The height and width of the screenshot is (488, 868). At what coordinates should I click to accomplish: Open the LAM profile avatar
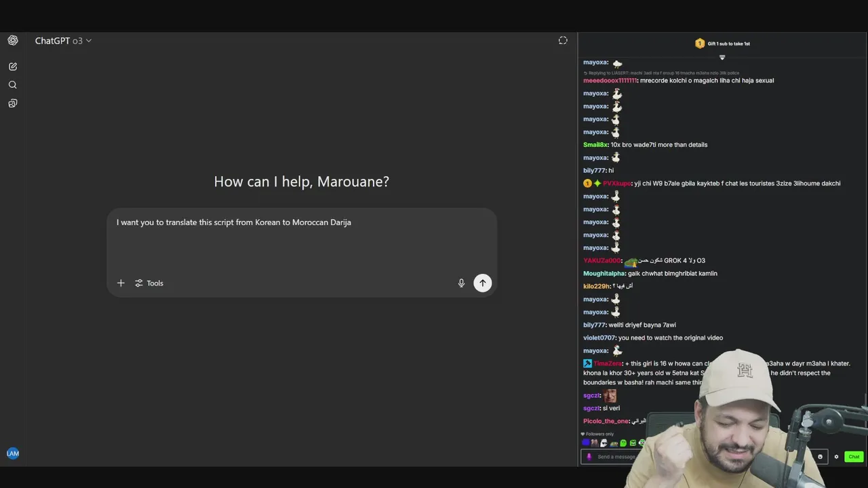pyautogui.click(x=13, y=453)
